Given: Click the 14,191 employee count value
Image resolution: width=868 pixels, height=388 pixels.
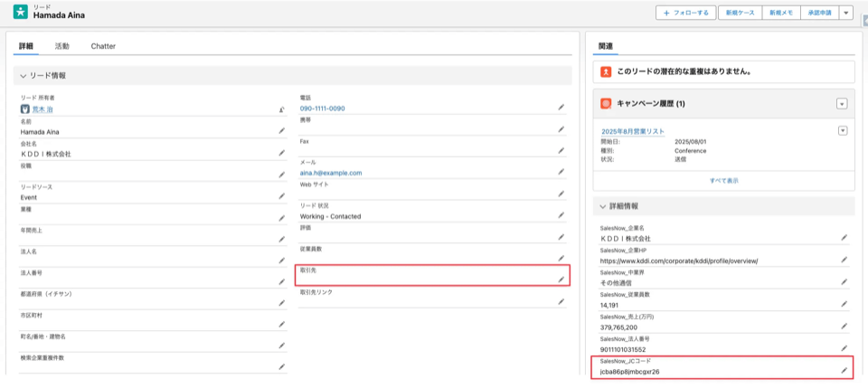Looking at the screenshot, I should click(609, 305).
